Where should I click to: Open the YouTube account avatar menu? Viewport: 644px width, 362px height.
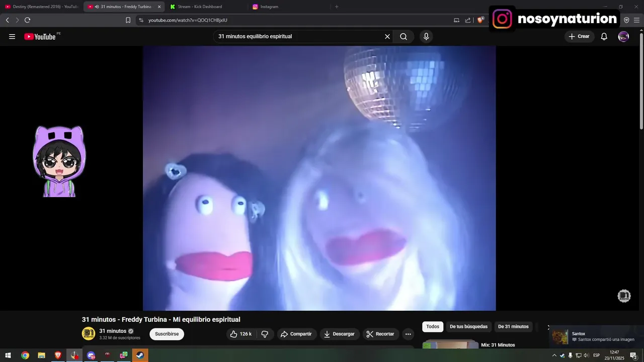click(623, 36)
